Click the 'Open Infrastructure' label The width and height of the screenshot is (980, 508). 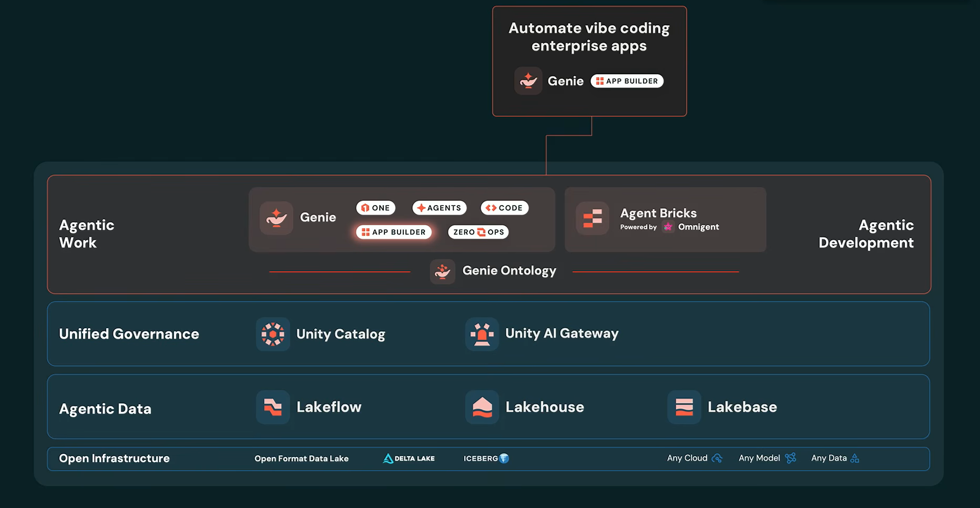tap(114, 459)
